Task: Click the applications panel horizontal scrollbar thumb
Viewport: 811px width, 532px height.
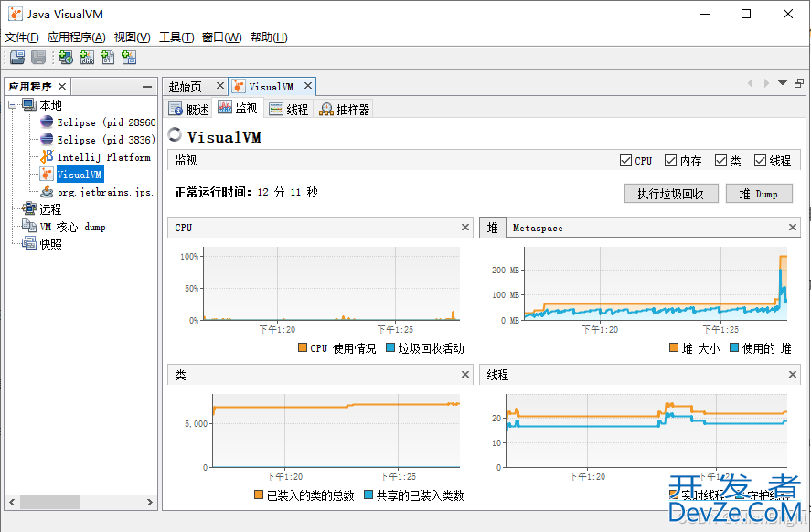Action: click(49, 502)
